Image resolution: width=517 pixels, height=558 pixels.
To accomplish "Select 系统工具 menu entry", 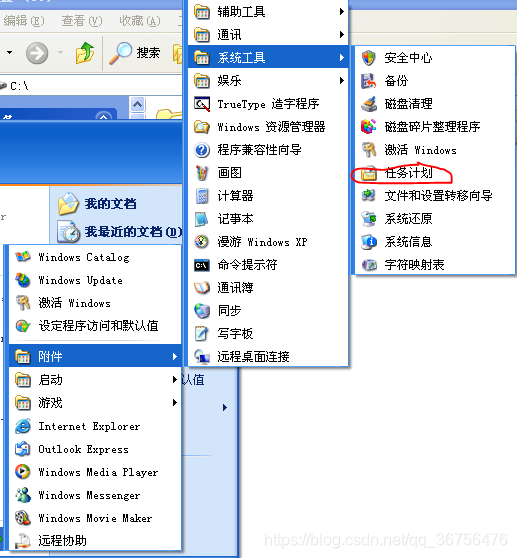I will coord(268,57).
